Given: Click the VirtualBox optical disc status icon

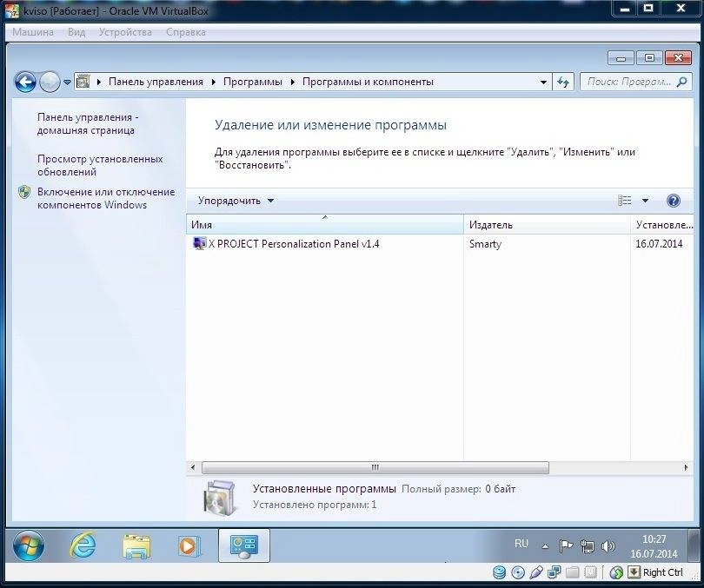Looking at the screenshot, I should 518,572.
